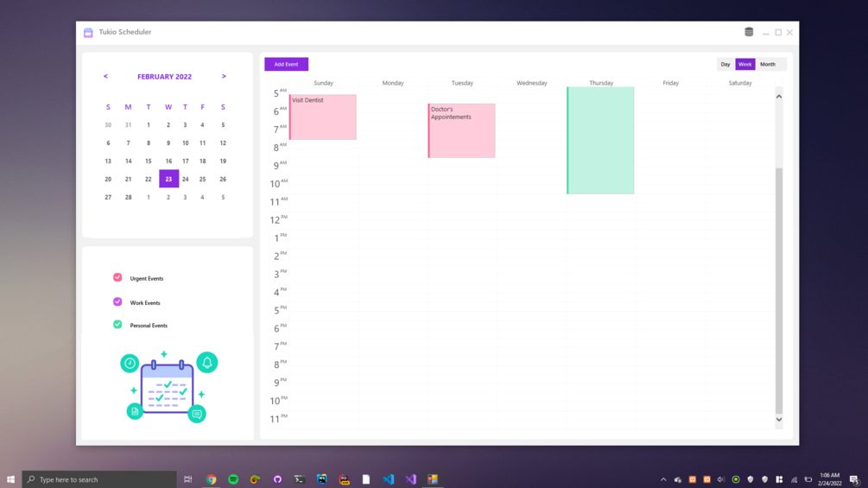Click the volume icon in system tray
This screenshot has height=488, width=868.
point(721,479)
